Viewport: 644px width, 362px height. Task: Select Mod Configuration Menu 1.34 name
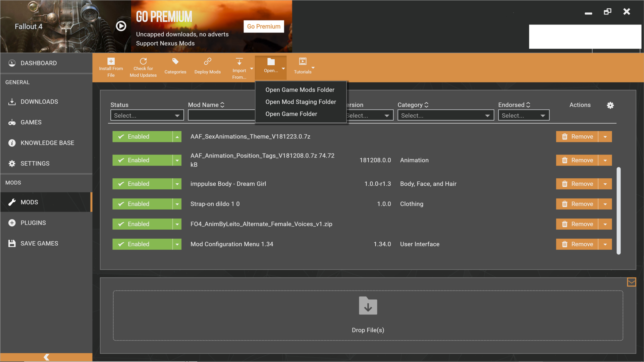pyautogui.click(x=232, y=244)
